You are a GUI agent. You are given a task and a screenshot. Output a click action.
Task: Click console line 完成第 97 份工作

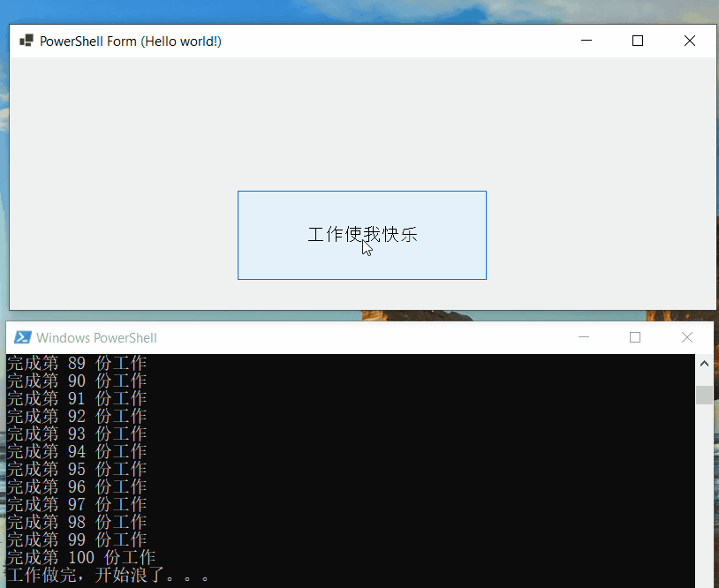(x=77, y=504)
